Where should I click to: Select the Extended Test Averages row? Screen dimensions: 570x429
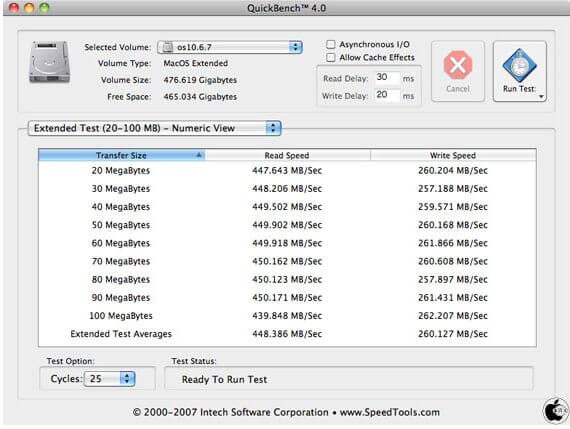click(287, 334)
